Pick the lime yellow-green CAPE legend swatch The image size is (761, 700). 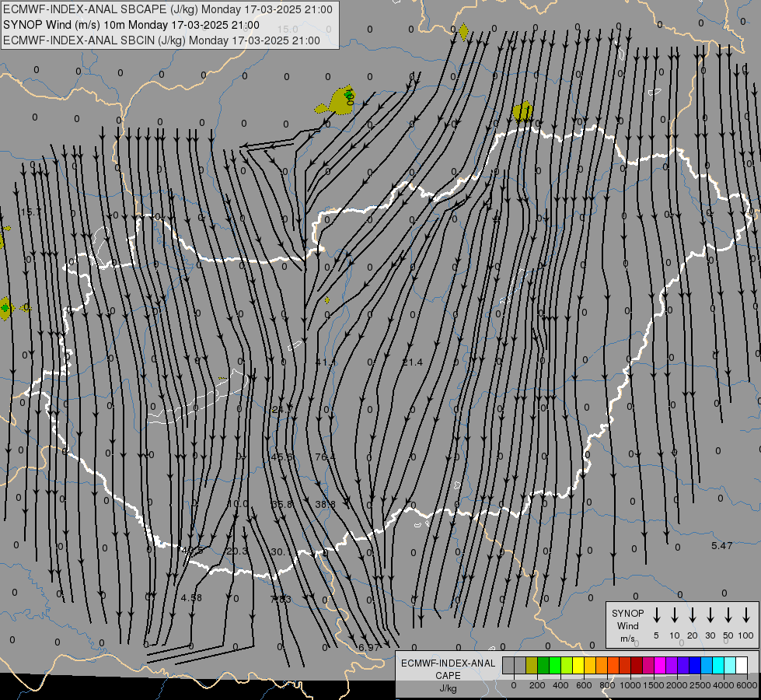click(567, 665)
